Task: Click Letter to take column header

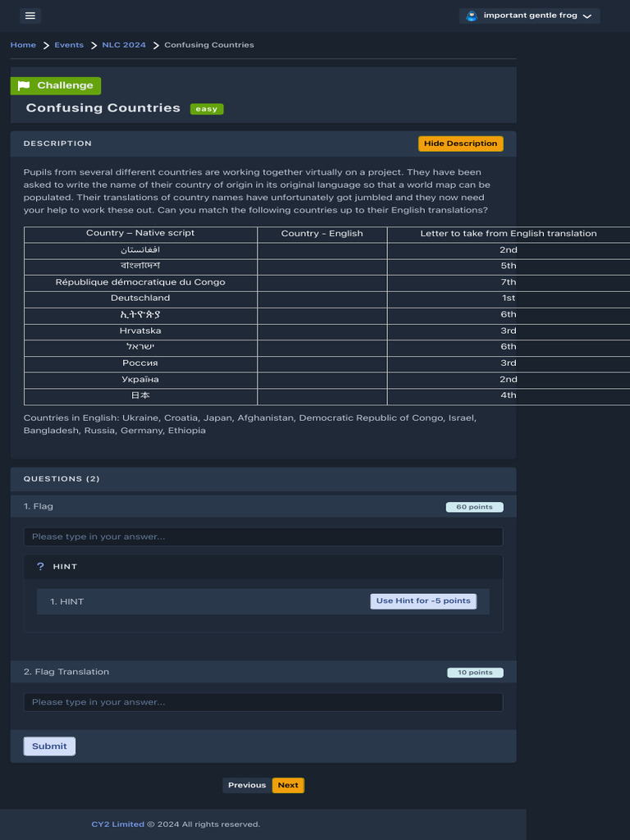Action: 509,234
